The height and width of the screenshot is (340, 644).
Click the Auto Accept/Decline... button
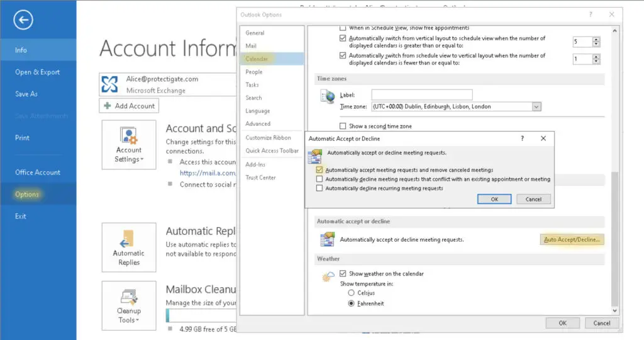pyautogui.click(x=572, y=240)
